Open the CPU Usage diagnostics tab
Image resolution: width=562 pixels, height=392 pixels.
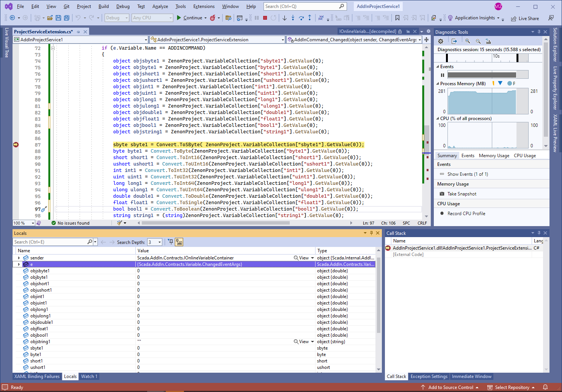tap(525, 156)
